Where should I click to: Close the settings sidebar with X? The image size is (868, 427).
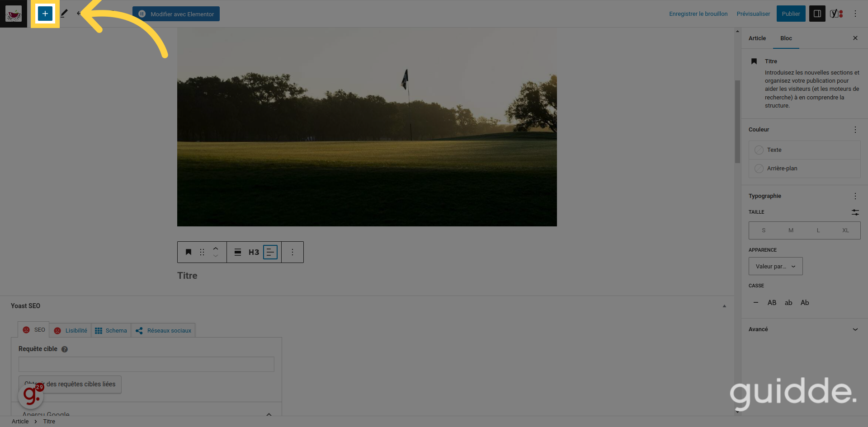855,38
